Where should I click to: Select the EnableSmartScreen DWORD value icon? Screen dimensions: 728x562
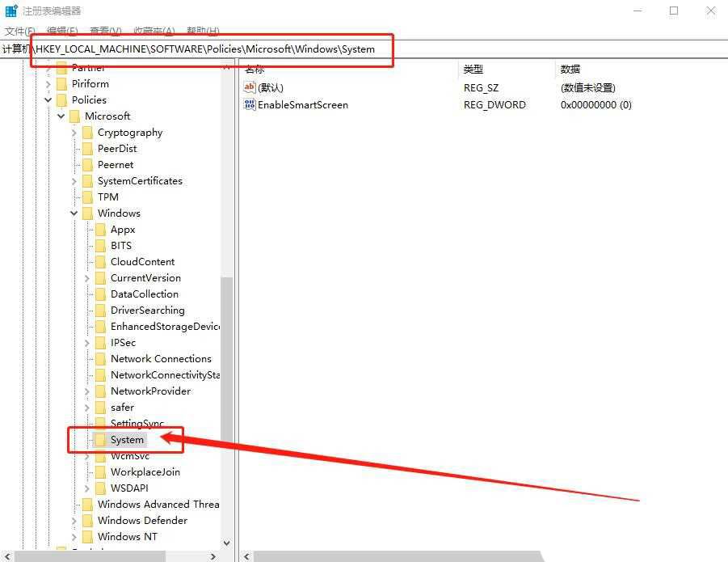coord(250,105)
